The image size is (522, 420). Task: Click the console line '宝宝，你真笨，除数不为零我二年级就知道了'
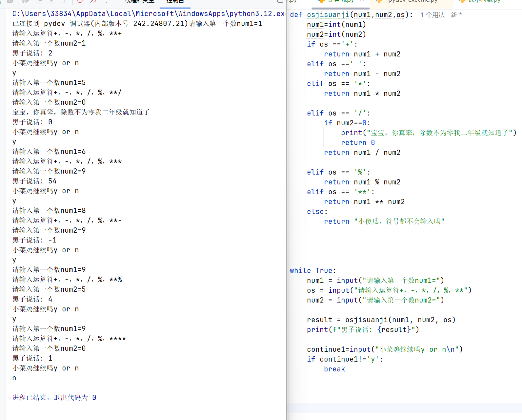coord(81,112)
